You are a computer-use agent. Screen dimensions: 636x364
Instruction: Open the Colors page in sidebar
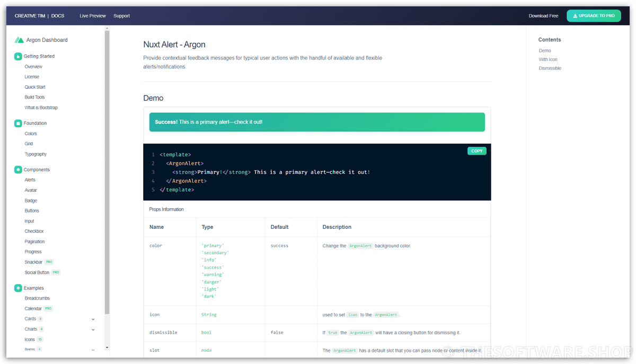click(31, 134)
